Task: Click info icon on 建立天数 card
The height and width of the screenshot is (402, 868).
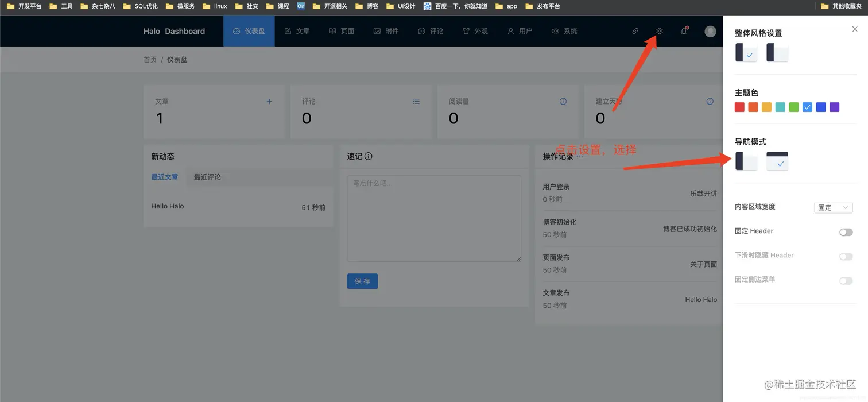Action: pyautogui.click(x=710, y=102)
